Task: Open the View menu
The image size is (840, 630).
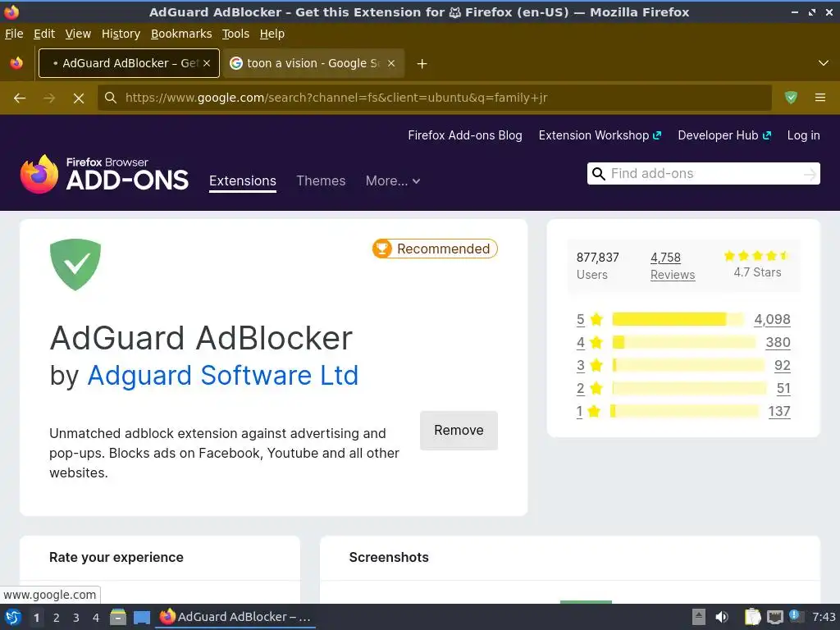Action: pyautogui.click(x=78, y=34)
